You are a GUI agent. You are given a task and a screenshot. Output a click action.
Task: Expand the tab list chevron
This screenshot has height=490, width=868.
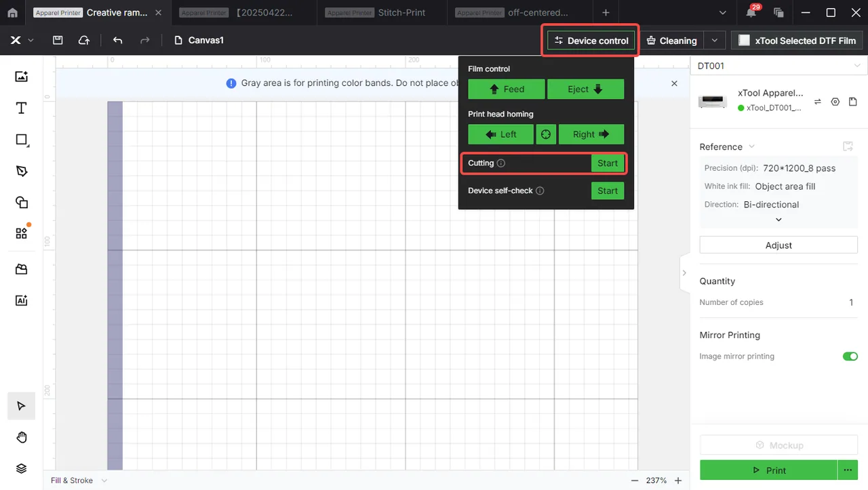coord(724,13)
